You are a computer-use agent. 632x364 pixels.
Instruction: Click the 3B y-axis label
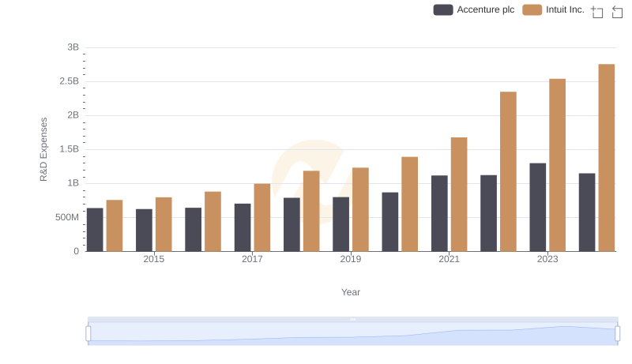coord(73,47)
